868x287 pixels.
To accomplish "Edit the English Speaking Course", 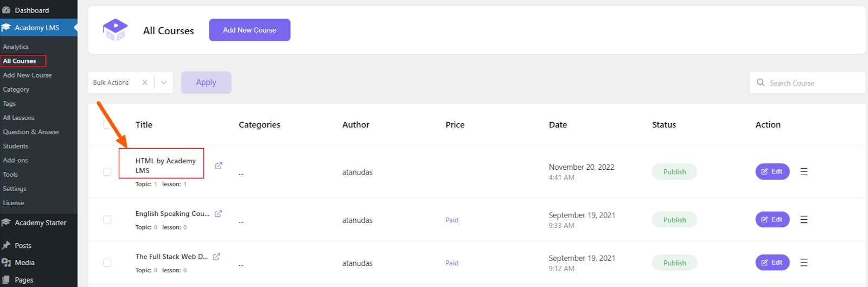I will coord(772,220).
